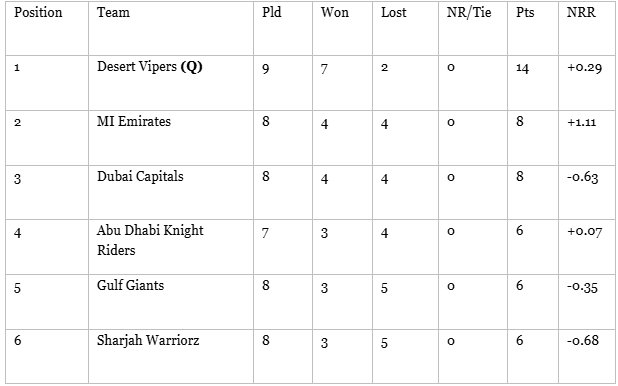Select the NRR column header
Image resolution: width=618 pixels, height=386 pixels.
[581, 12]
